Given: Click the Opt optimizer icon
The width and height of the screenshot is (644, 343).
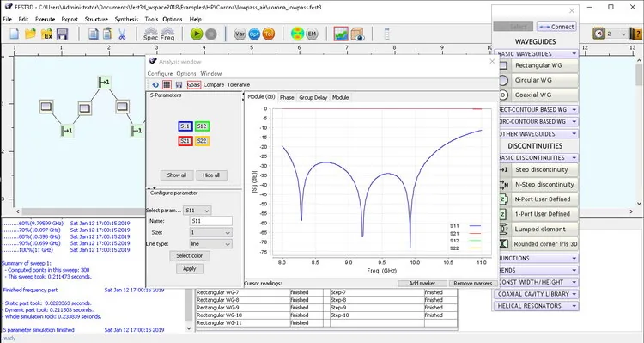Looking at the screenshot, I should 254,34.
